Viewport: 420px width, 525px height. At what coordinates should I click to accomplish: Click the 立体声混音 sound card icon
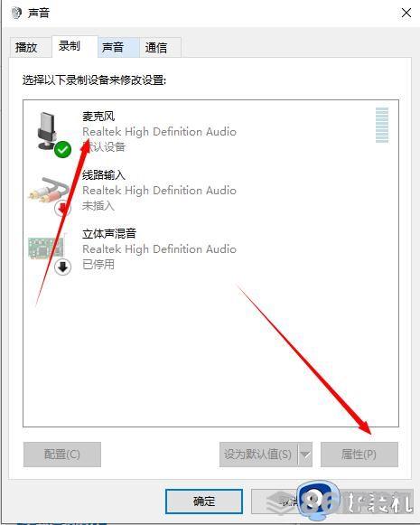tap(46, 248)
